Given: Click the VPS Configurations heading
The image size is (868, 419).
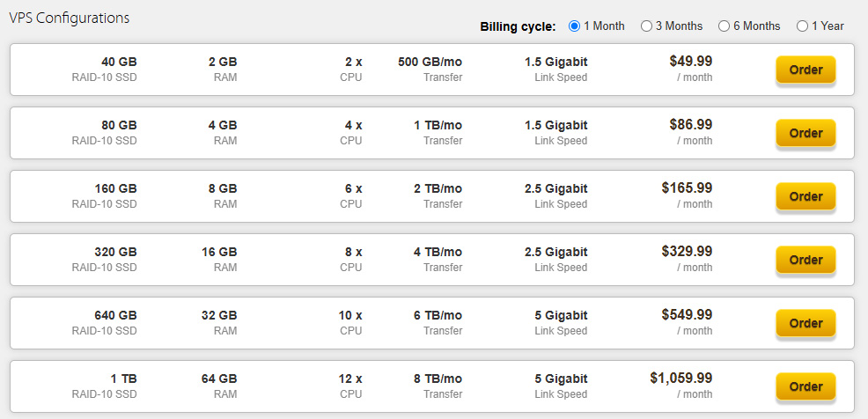Looking at the screenshot, I should pyautogui.click(x=70, y=18).
